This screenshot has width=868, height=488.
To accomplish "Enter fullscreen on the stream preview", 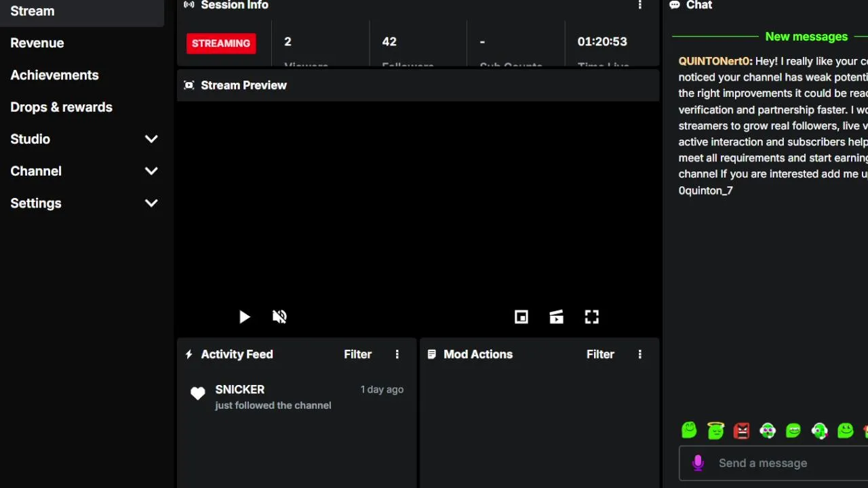I will (x=591, y=317).
